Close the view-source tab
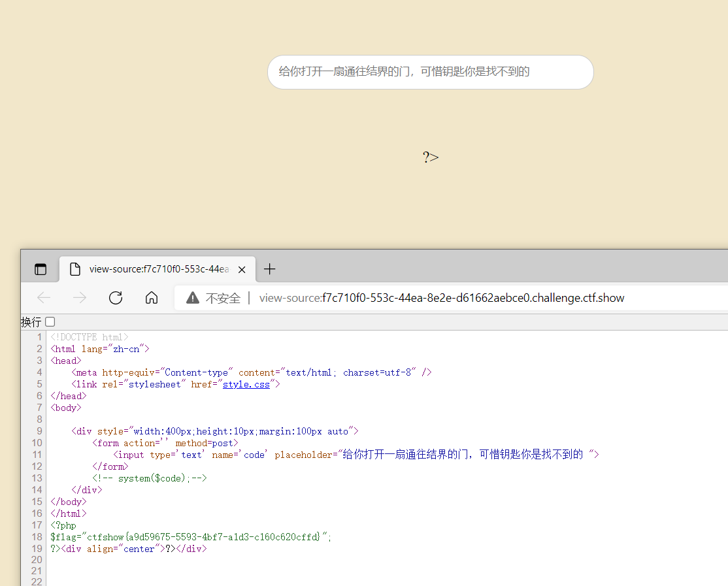Screen dimensions: 728x586 [242, 269]
